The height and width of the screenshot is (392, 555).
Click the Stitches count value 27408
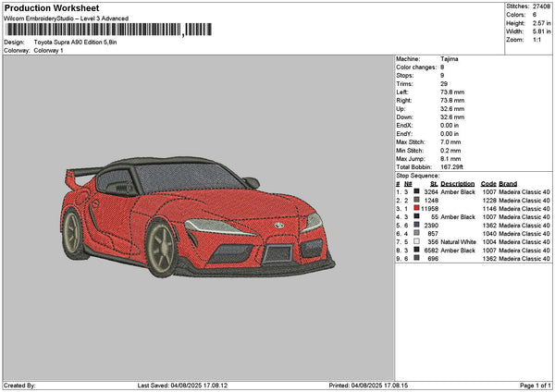tap(542, 6)
